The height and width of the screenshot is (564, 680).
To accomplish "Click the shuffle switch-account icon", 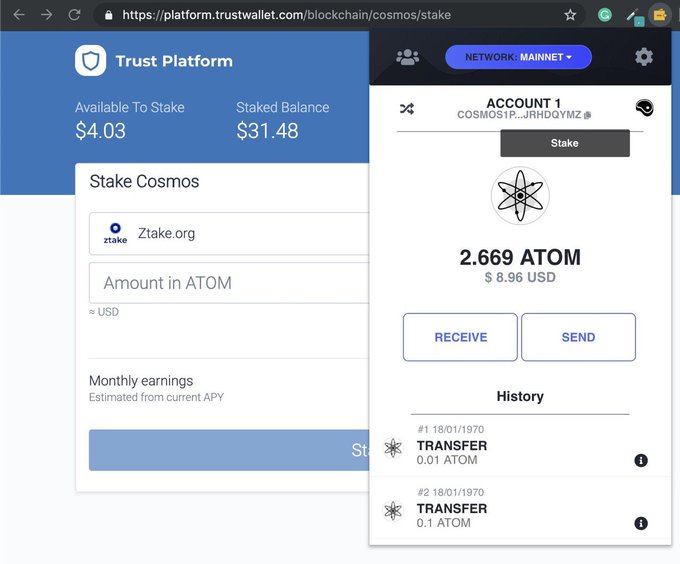I will (x=407, y=108).
